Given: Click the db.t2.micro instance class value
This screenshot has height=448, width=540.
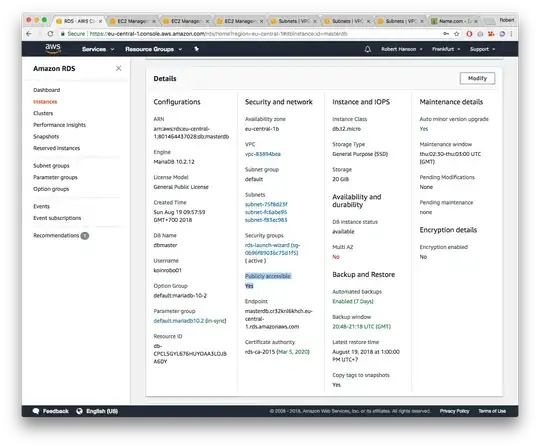Looking at the screenshot, I should pyautogui.click(x=346, y=129).
